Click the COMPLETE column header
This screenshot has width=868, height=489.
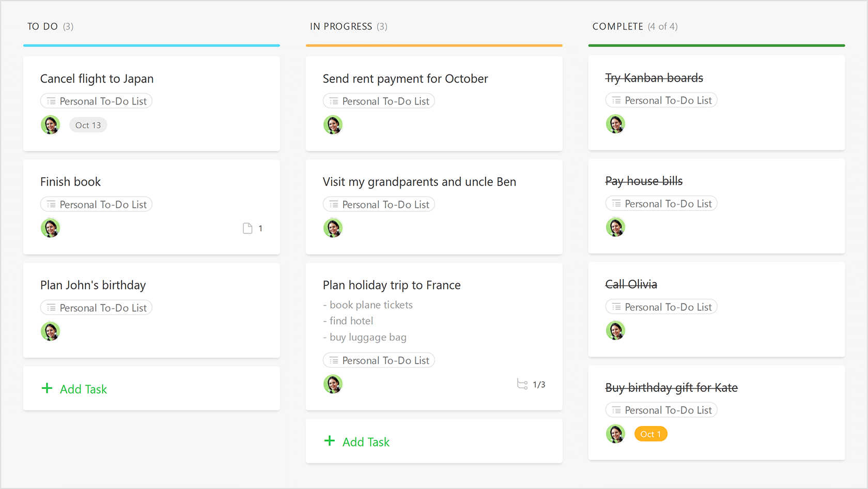pyautogui.click(x=618, y=26)
